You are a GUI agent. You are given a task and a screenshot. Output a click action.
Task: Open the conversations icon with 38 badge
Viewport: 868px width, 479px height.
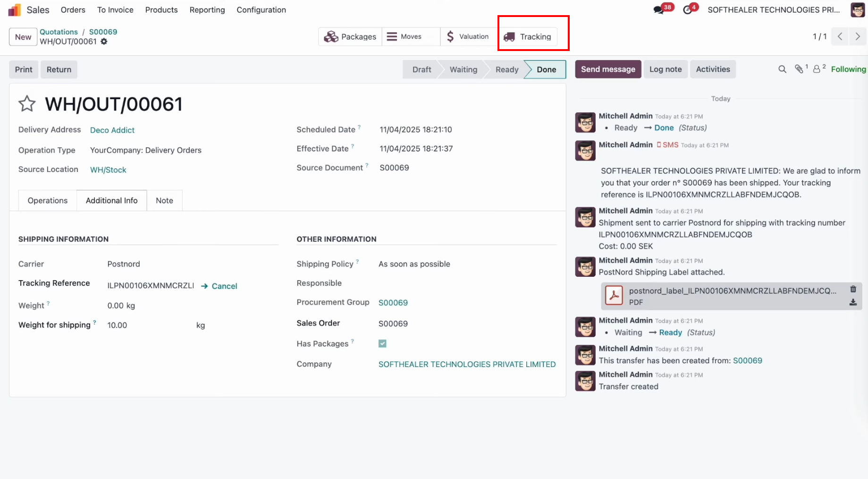659,10
